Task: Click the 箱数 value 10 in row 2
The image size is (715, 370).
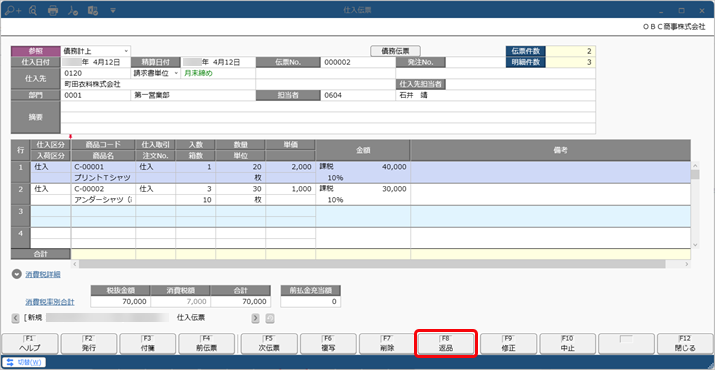Action: coord(196,200)
